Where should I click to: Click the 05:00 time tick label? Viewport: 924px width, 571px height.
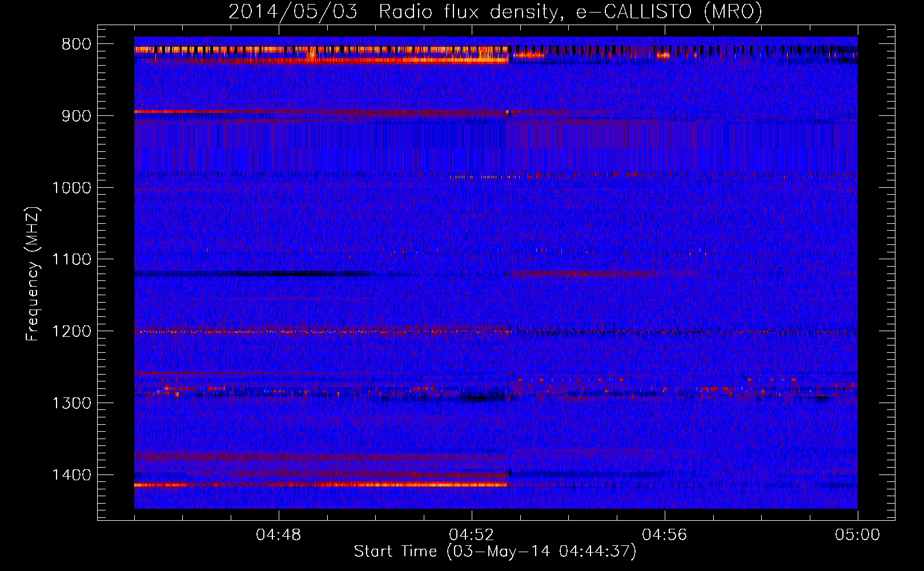point(858,535)
